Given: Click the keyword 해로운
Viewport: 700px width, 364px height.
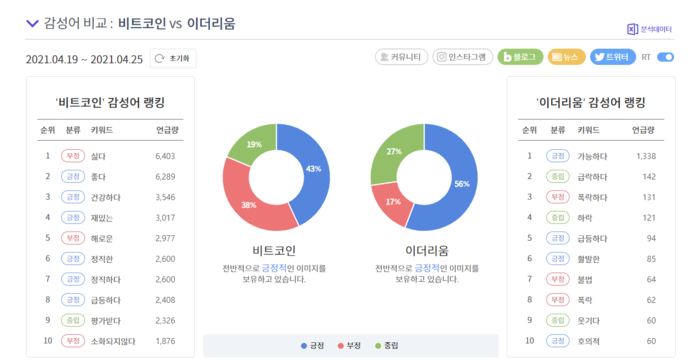Looking at the screenshot, I should [x=102, y=238].
